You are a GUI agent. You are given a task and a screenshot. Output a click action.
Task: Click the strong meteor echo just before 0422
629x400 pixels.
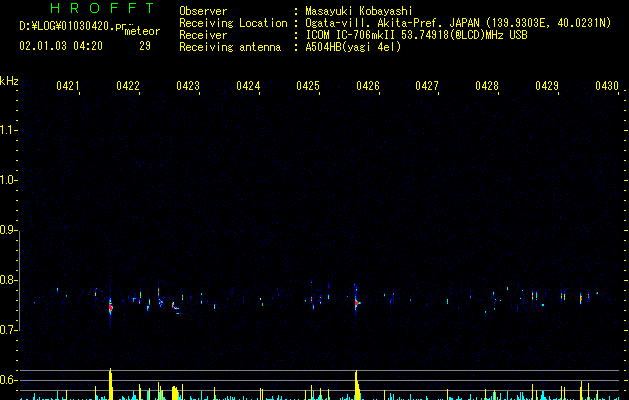(x=111, y=308)
